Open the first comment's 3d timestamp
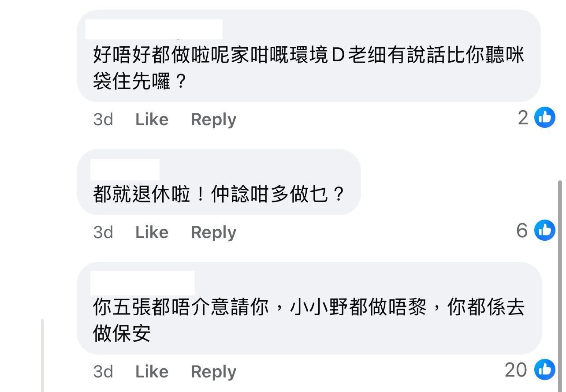The image size is (566, 392). click(x=102, y=119)
